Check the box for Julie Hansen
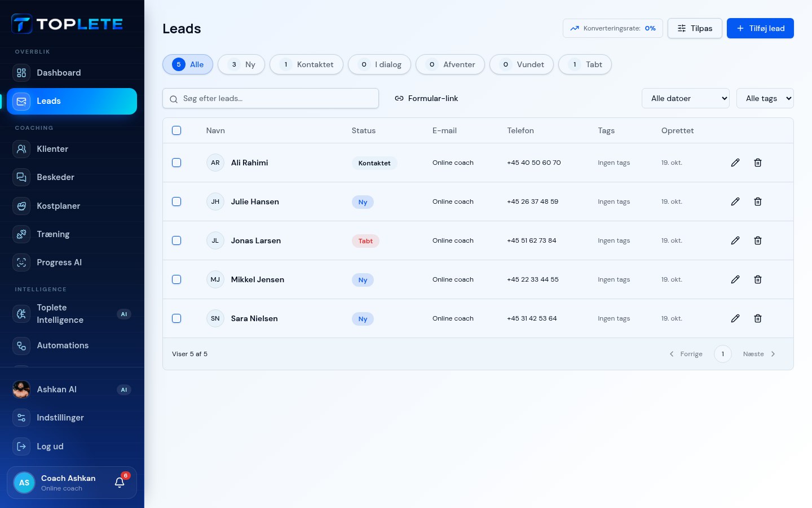The height and width of the screenshot is (508, 812). coord(176,202)
